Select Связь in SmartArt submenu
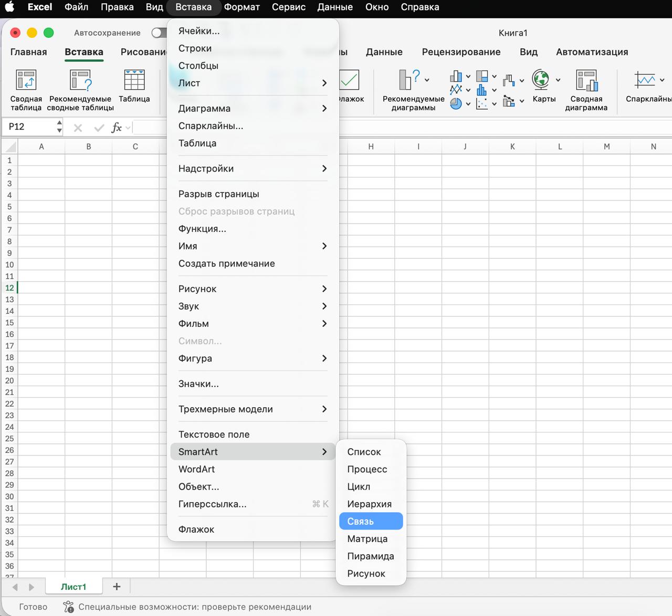 (371, 522)
